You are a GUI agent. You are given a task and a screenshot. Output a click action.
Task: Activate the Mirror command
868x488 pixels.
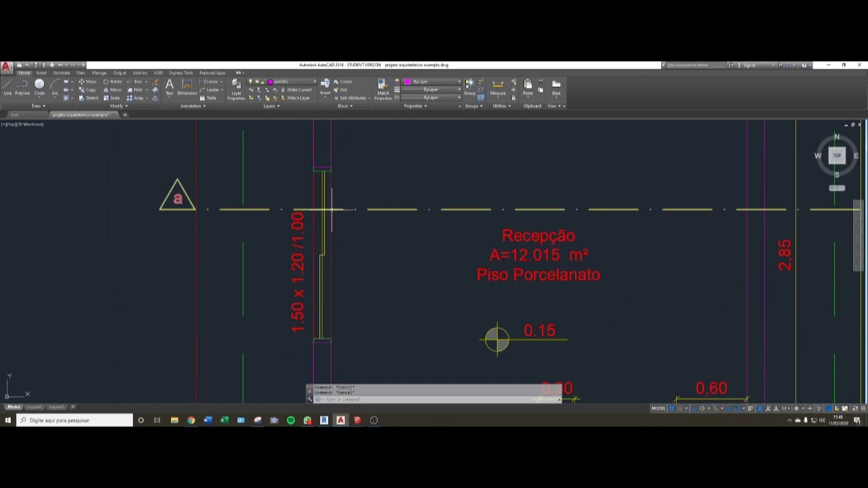[x=113, y=89]
